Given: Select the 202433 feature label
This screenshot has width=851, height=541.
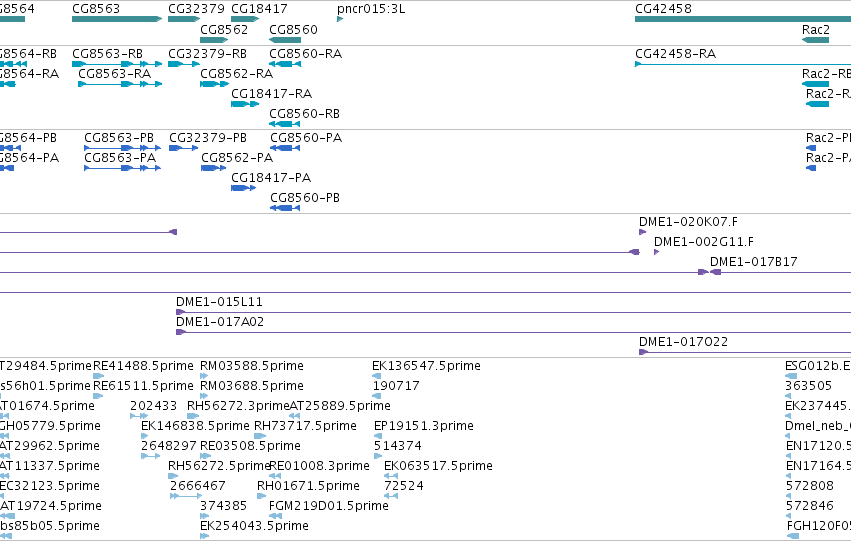Looking at the screenshot, I should [x=153, y=406].
